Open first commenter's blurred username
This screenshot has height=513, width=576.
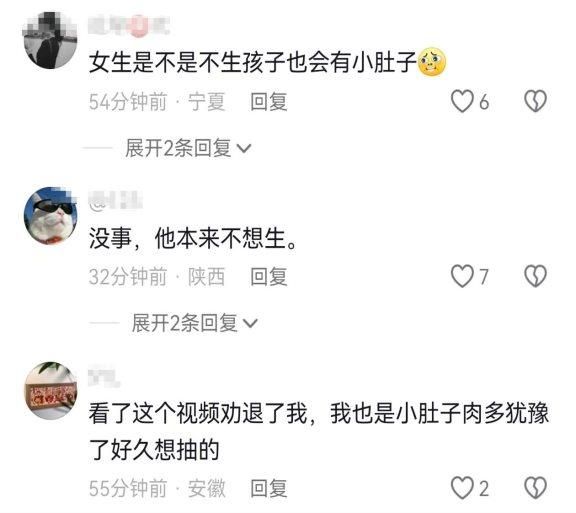coord(129,26)
